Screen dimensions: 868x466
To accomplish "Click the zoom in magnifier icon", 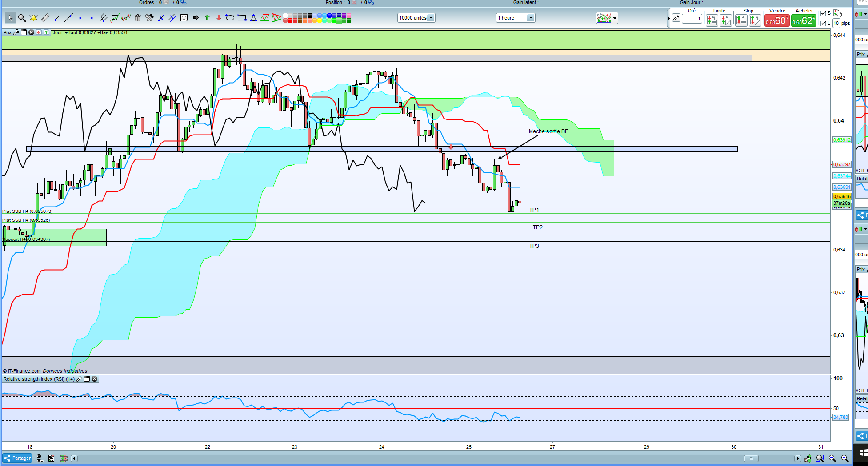I will coord(845,458).
